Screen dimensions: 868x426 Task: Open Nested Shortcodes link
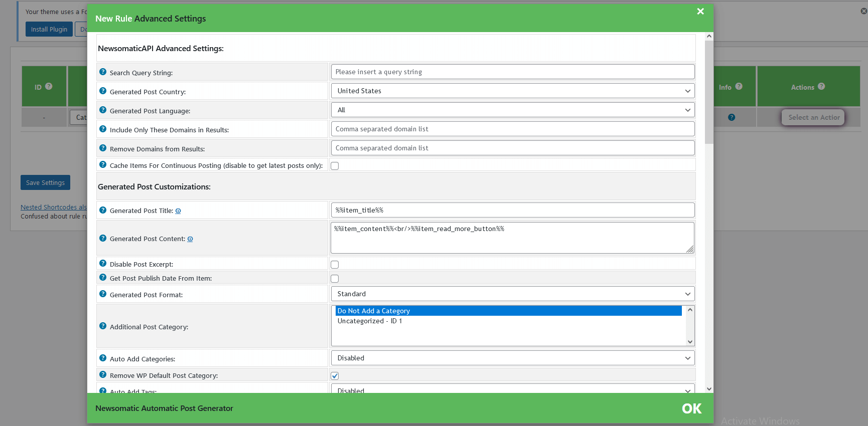pyautogui.click(x=54, y=207)
